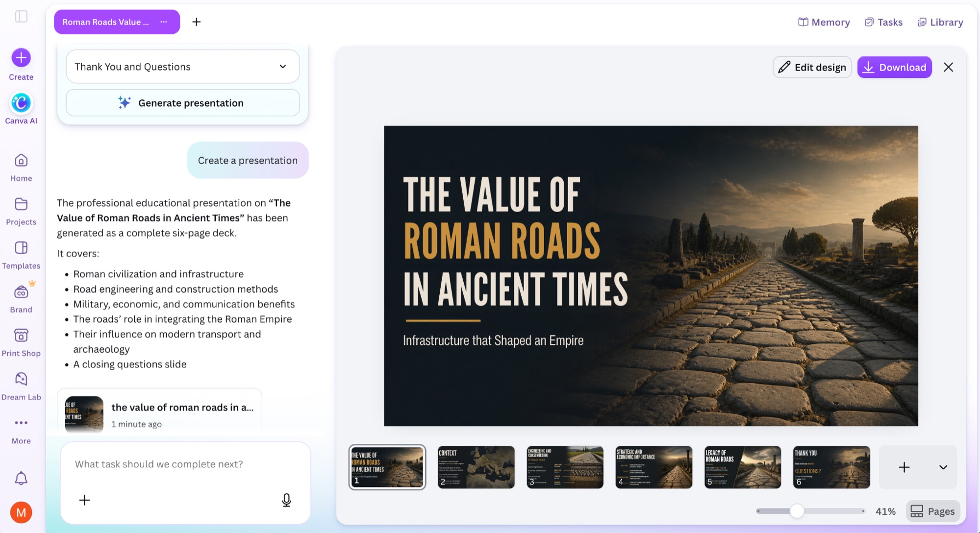The image size is (980, 533).
Task: Open the M profile avatar
Action: 21,512
